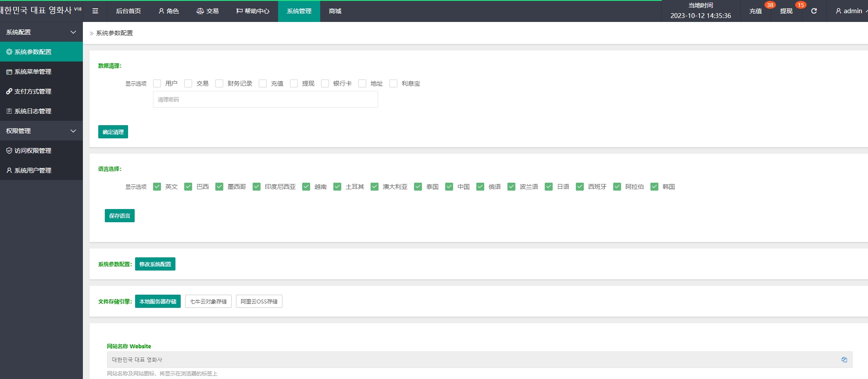Click the 修改系统配置 button
The height and width of the screenshot is (379, 868).
coord(155,264)
